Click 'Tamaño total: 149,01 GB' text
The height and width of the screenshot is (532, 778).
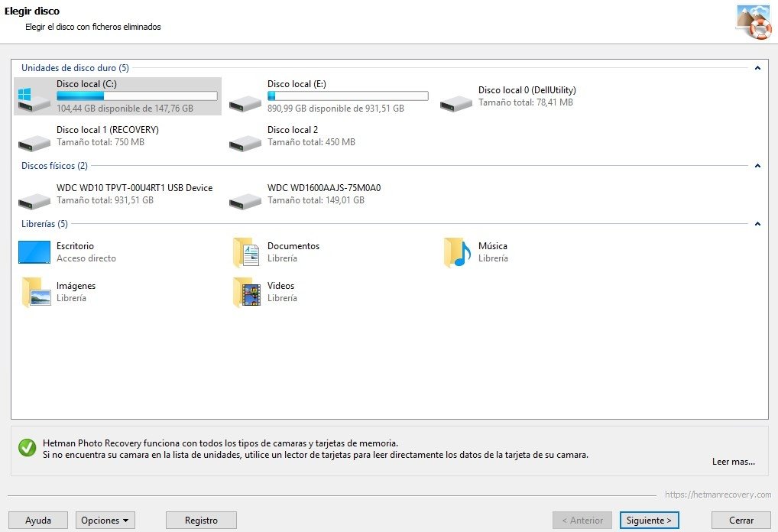(x=316, y=200)
